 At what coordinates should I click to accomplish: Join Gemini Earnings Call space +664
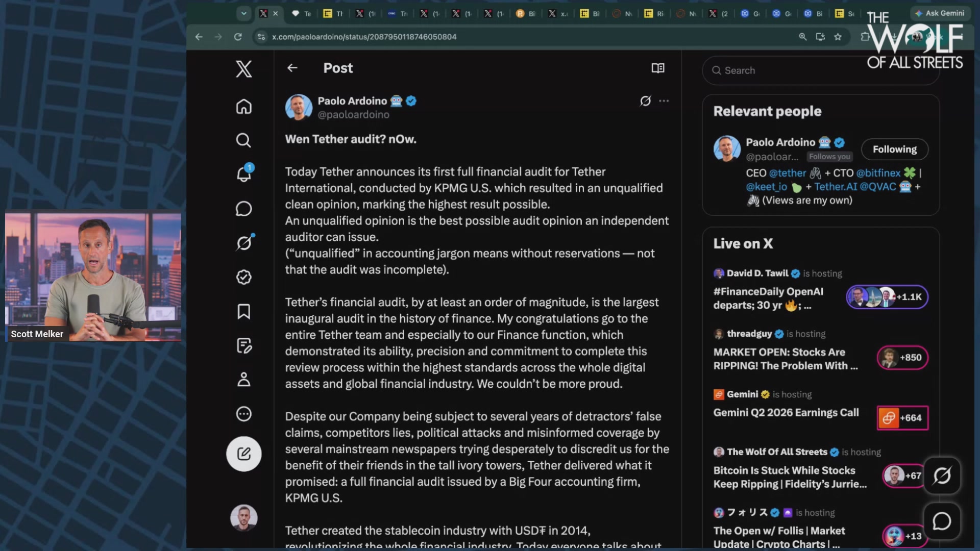point(902,418)
